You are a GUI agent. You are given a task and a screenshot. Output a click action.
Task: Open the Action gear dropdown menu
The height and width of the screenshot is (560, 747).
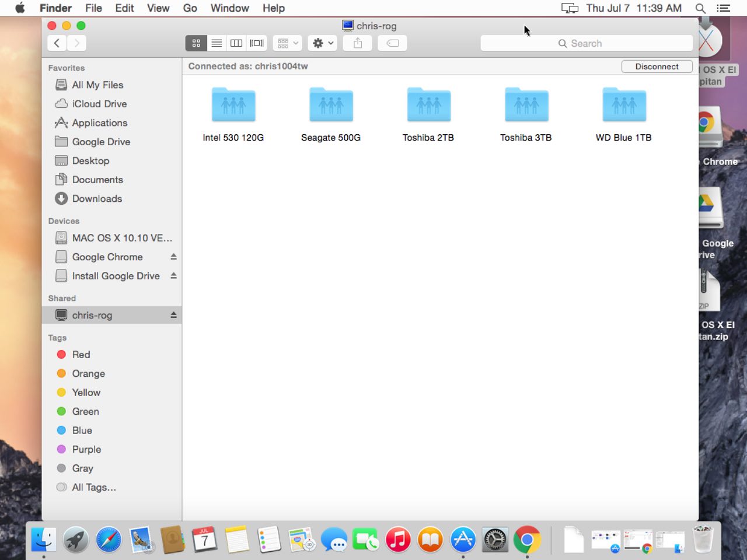coord(322,43)
